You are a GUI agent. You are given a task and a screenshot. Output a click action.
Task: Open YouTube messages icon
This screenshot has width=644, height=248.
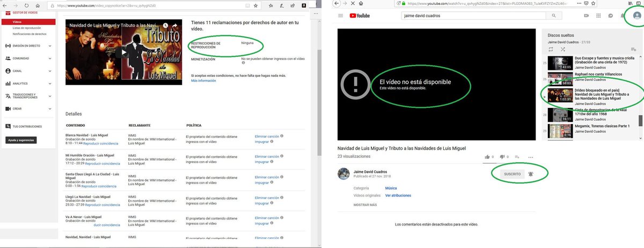coord(611,16)
